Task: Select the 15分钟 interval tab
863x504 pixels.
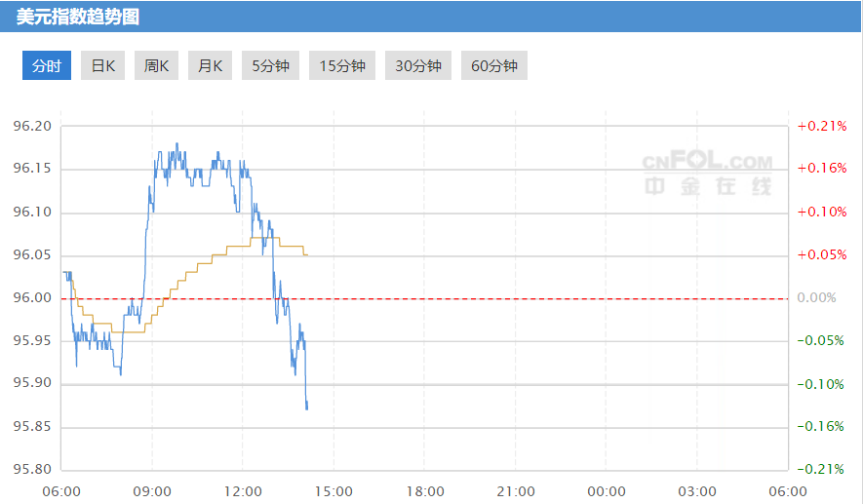Action: click(342, 66)
